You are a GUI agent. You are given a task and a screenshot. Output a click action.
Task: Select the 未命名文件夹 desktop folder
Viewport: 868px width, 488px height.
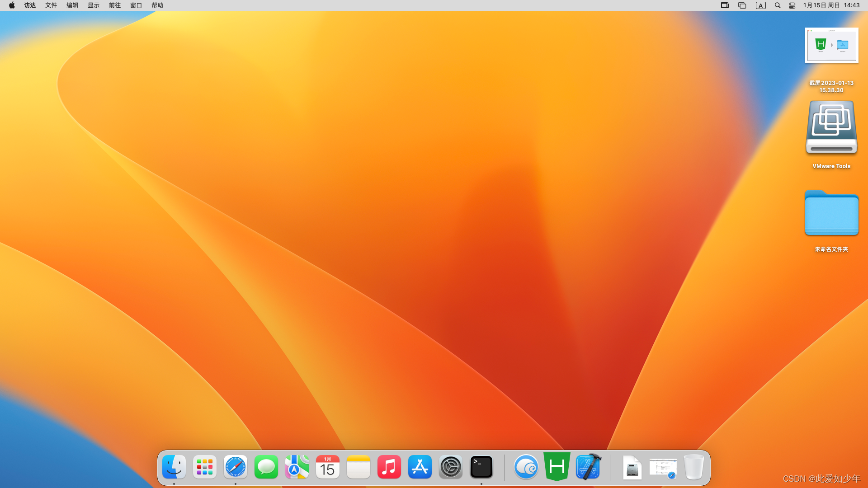tap(831, 213)
